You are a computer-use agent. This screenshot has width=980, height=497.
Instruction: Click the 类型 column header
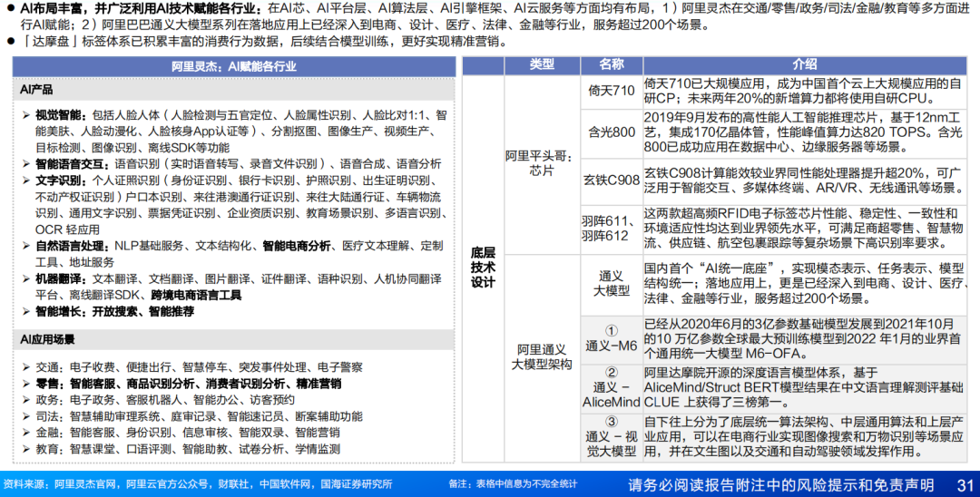(x=542, y=64)
